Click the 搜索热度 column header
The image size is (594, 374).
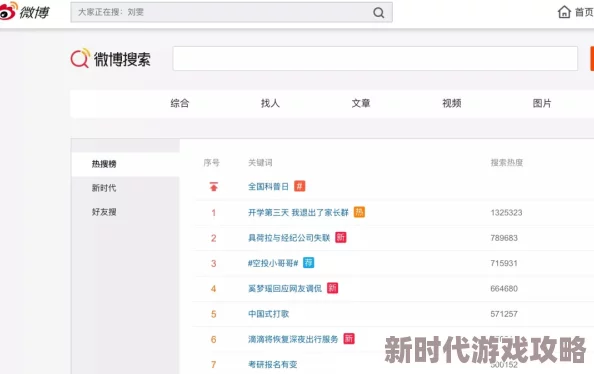coord(506,163)
